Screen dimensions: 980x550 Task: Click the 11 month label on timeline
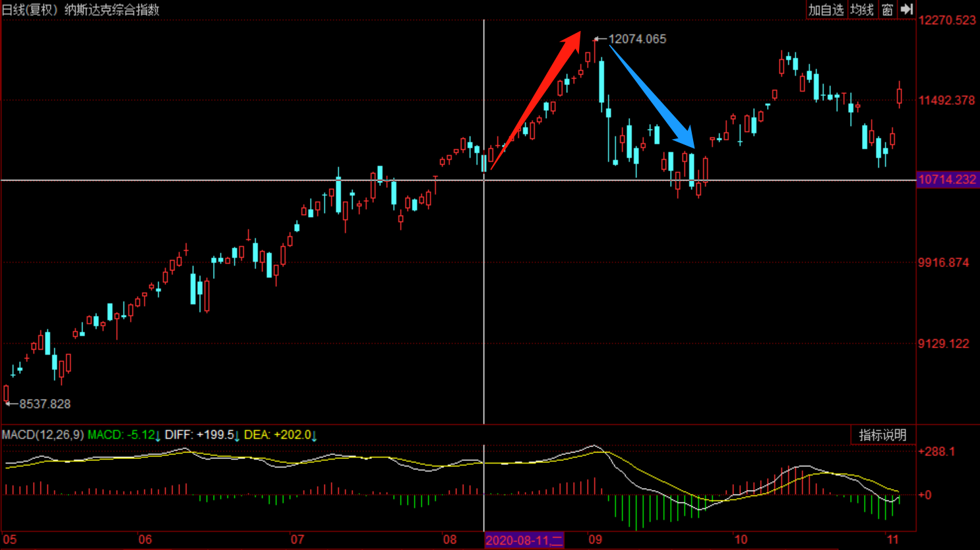coord(892,539)
